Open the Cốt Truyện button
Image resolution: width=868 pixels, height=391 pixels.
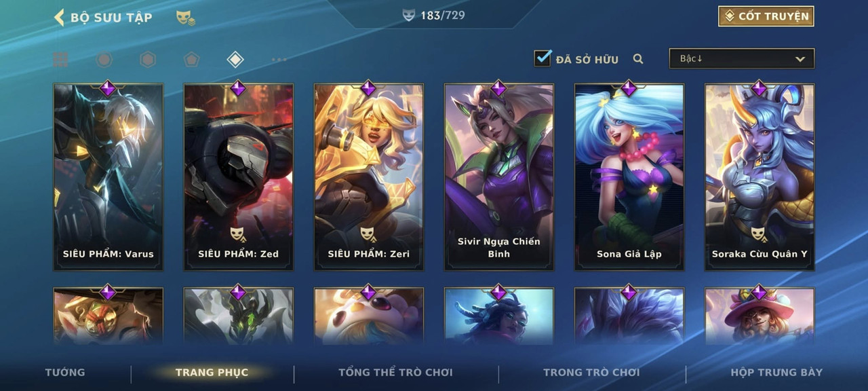click(766, 16)
